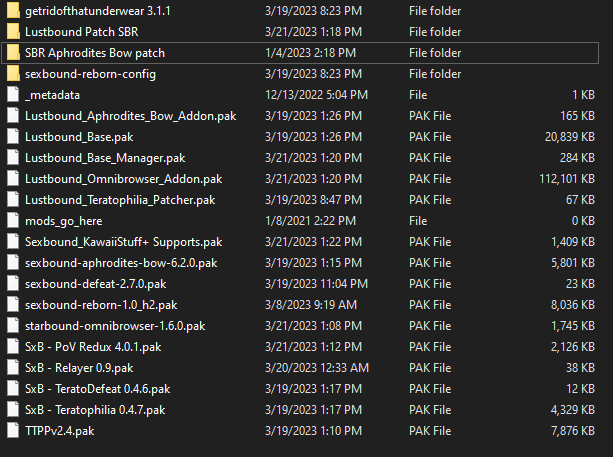Click date 3/8/2023 9:19 AM
This screenshot has height=457, width=613.
[311, 305]
